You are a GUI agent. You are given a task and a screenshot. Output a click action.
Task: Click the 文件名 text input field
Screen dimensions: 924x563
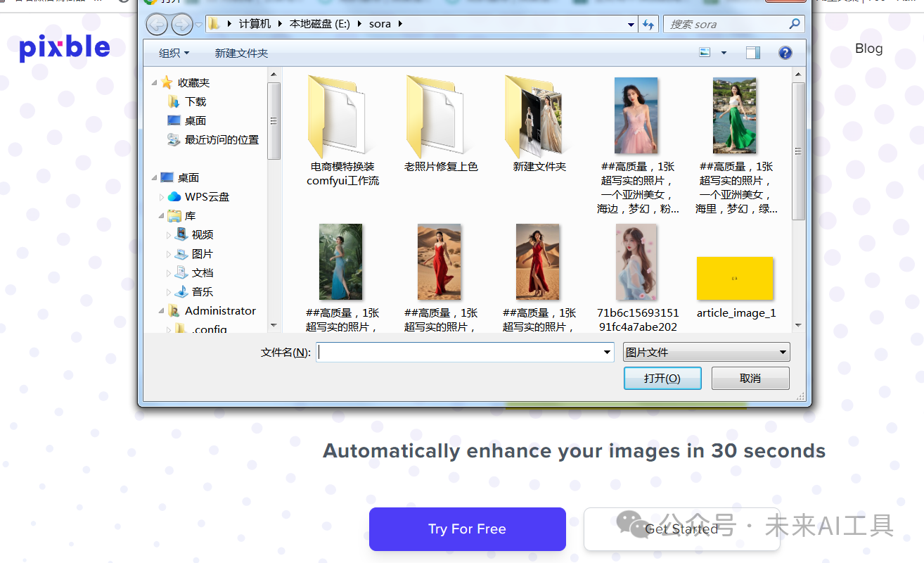[461, 353]
